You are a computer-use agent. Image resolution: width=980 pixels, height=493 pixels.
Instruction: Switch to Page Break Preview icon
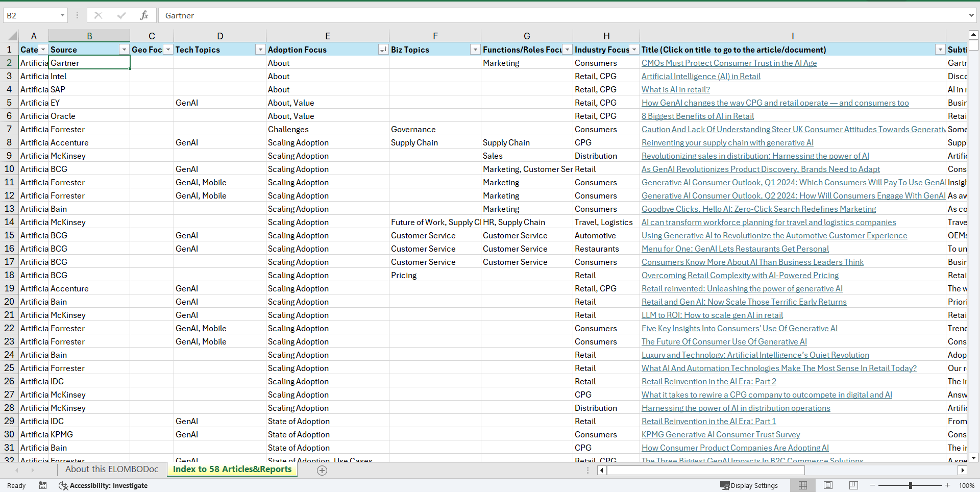click(853, 485)
